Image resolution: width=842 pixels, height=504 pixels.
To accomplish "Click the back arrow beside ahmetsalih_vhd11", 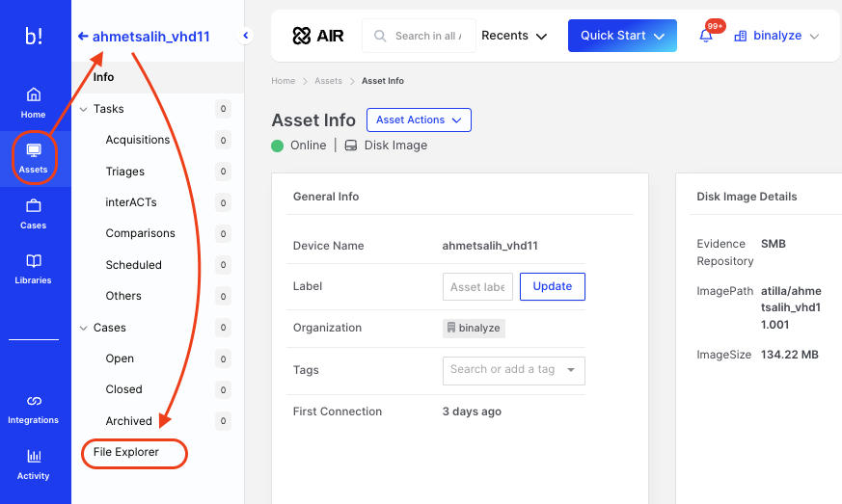I will pos(83,37).
